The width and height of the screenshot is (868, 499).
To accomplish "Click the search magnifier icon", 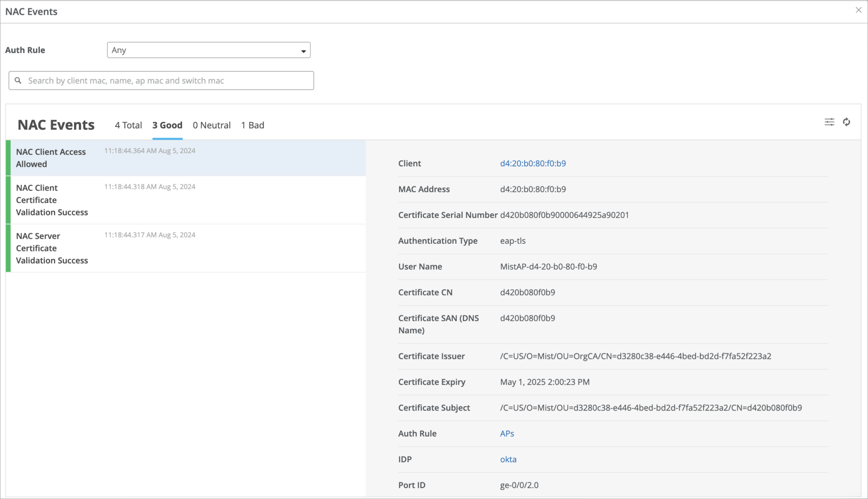I will click(18, 80).
